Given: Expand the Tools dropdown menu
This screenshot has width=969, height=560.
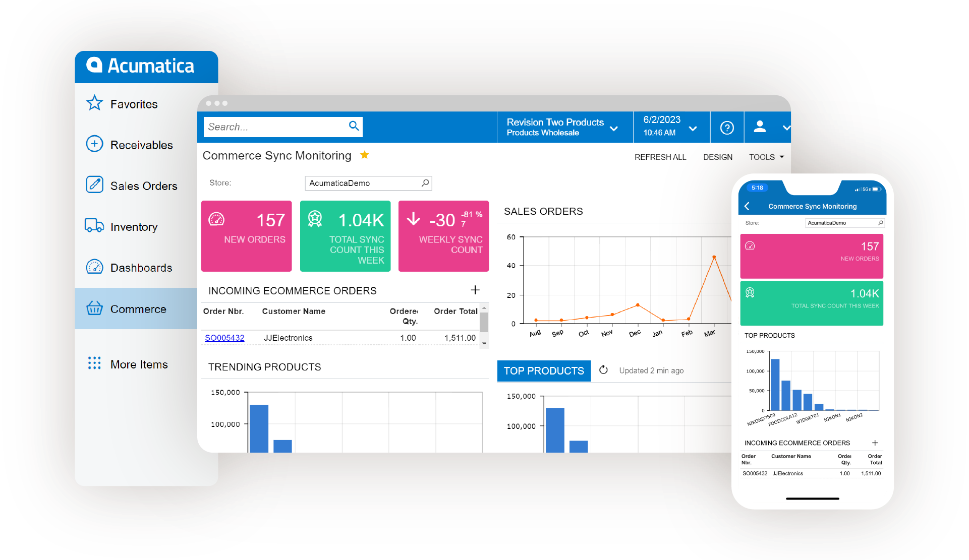Looking at the screenshot, I should click(x=766, y=157).
